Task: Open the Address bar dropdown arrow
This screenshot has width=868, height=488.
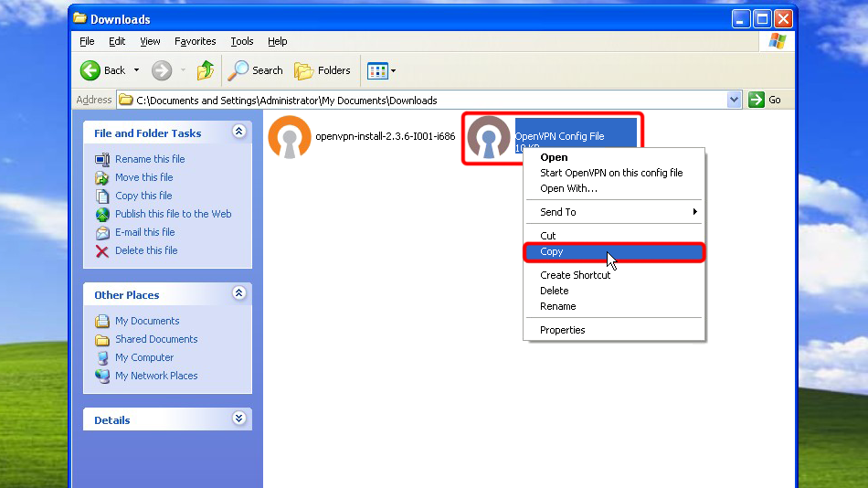Action: pyautogui.click(x=735, y=100)
